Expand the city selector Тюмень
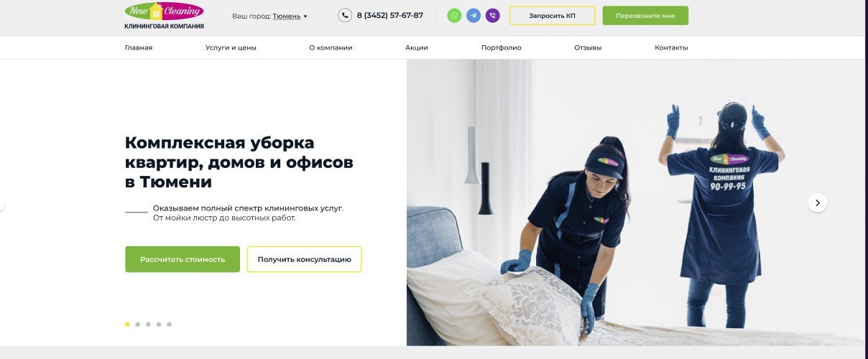This screenshot has height=359, width=868. [x=290, y=16]
